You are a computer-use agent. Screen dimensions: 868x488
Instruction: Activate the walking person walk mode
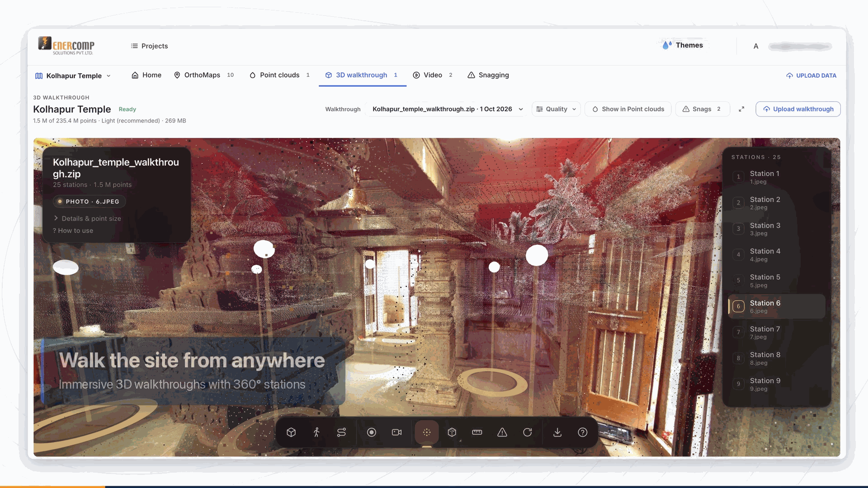[x=316, y=432]
